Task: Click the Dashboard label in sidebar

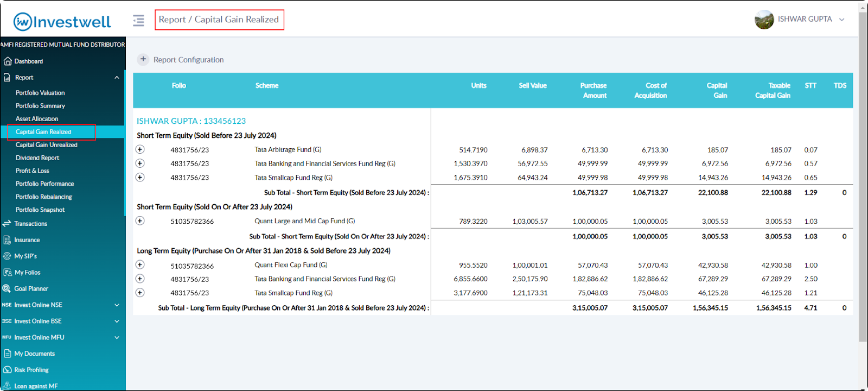Action: (x=29, y=61)
